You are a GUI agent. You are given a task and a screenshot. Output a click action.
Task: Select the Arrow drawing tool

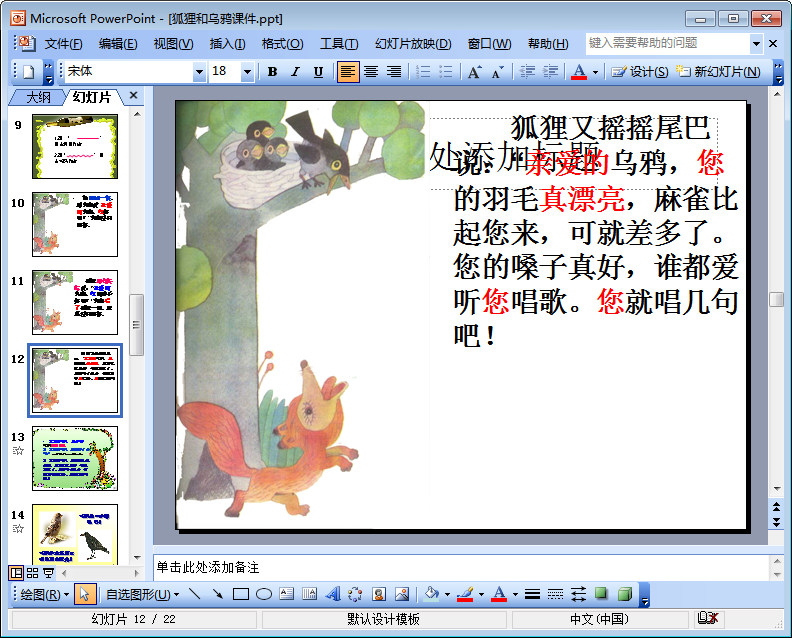pyautogui.click(x=218, y=594)
